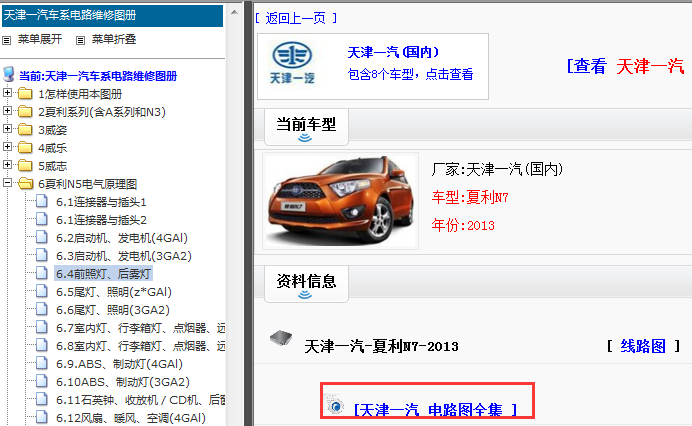Image resolution: width=692 pixels, height=426 pixels.
Task: Select the 当前车型 tab
Action: click(306, 127)
